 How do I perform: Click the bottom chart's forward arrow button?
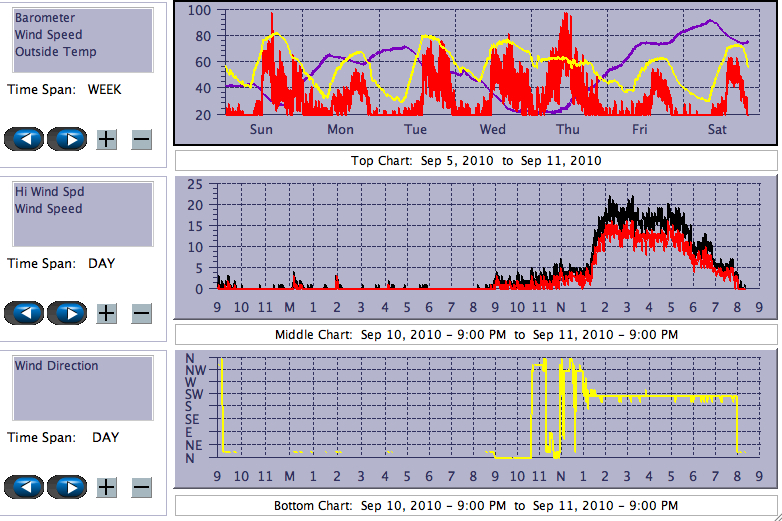point(68,487)
